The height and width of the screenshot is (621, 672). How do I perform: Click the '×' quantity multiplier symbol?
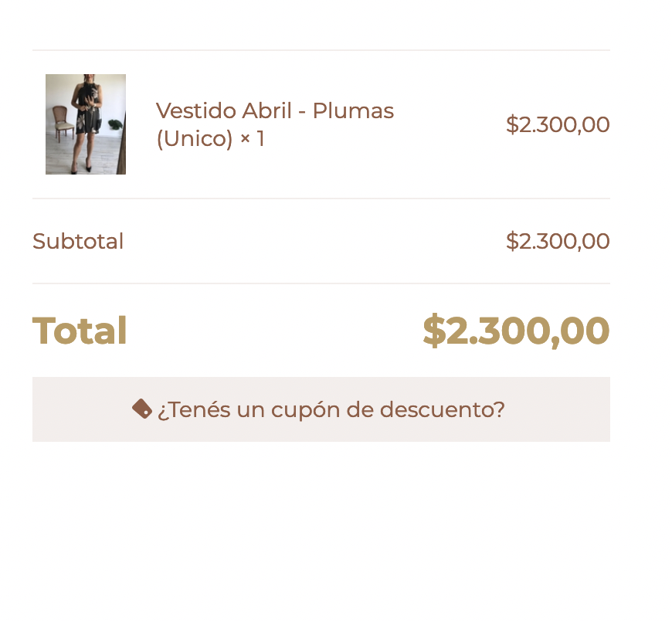click(x=245, y=139)
